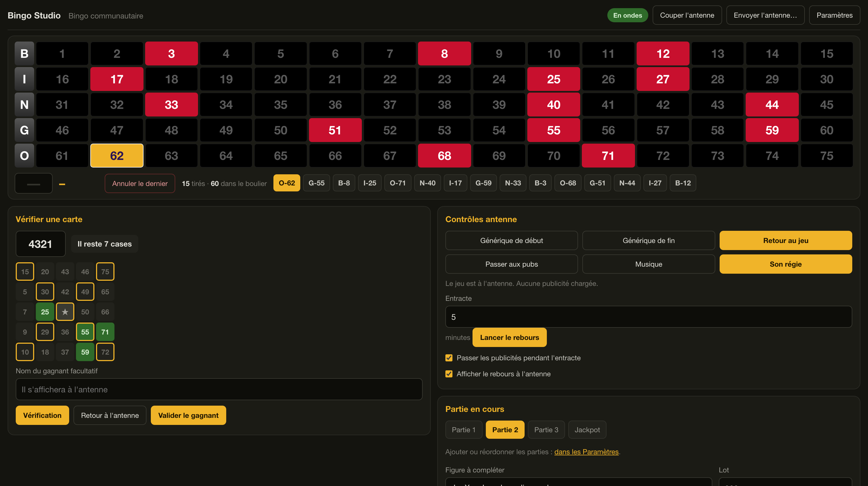Click the green 25 cell on the card
Screen dimensions: 868x486
(x=45, y=312)
